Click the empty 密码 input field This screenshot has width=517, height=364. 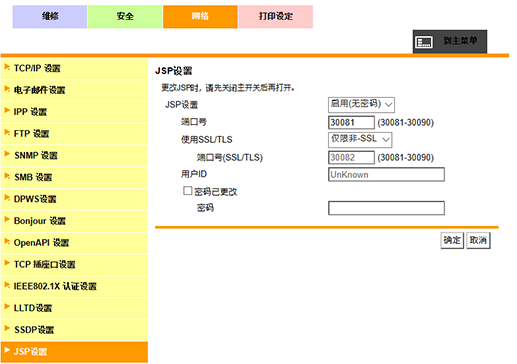(x=386, y=208)
